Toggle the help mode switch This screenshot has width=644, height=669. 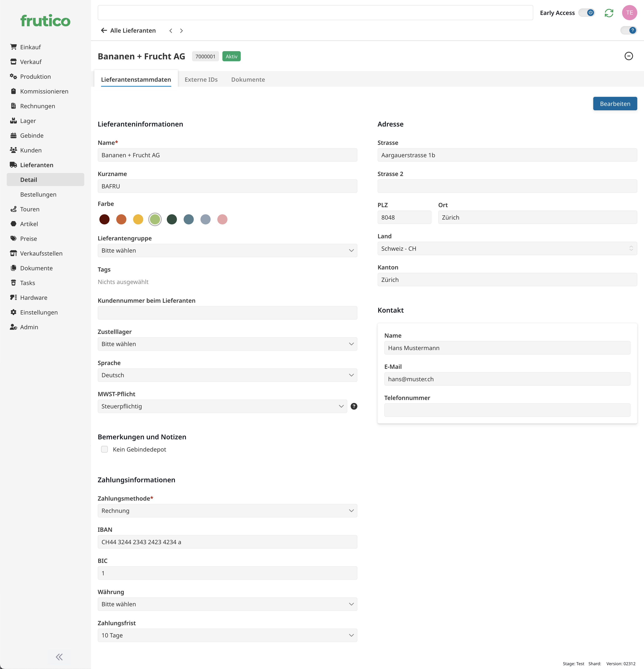tap(629, 30)
